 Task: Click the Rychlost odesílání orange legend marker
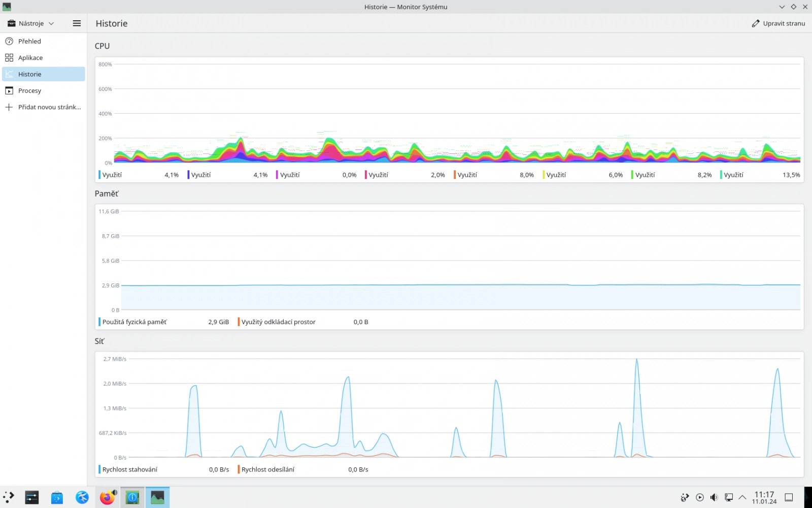pyautogui.click(x=239, y=469)
